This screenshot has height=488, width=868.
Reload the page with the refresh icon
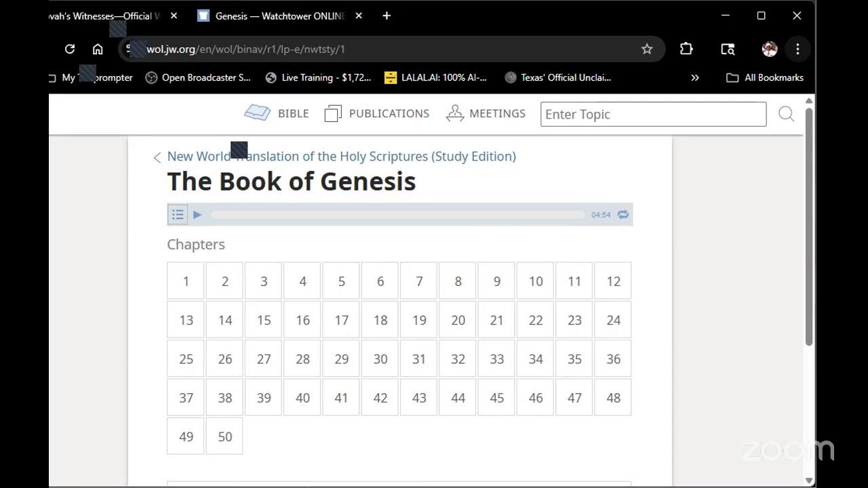point(70,49)
